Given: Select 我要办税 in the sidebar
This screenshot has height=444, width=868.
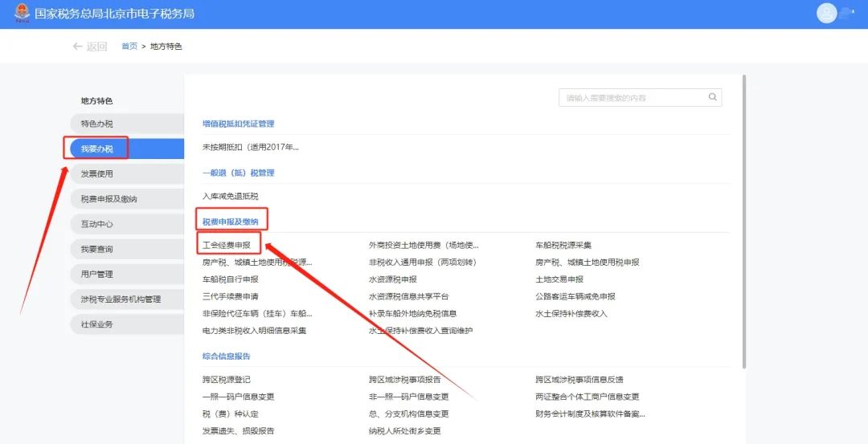Looking at the screenshot, I should pos(97,149).
